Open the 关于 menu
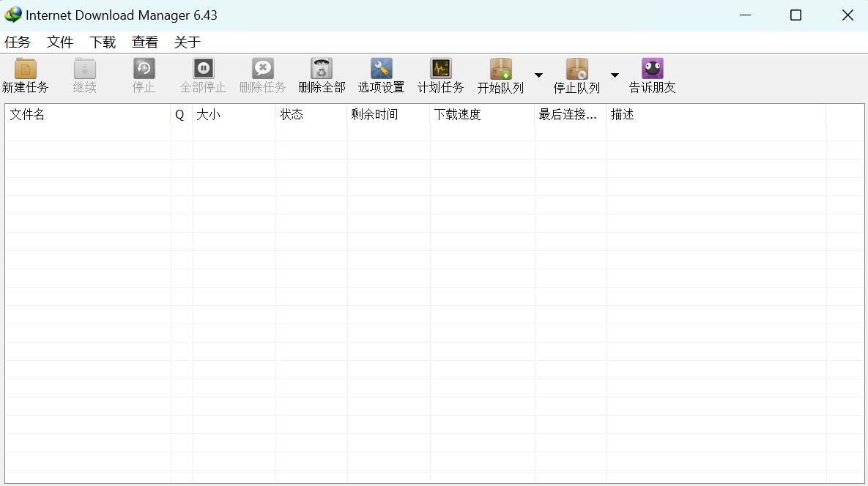Image resolution: width=868 pixels, height=486 pixels. tap(187, 42)
